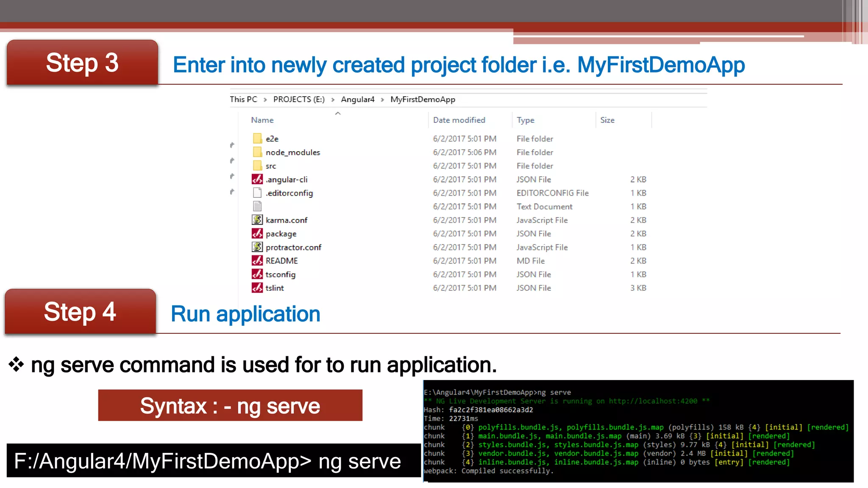Click the F:/Angular4 command box
The width and height of the screenshot is (868, 488).
pyautogui.click(x=214, y=460)
